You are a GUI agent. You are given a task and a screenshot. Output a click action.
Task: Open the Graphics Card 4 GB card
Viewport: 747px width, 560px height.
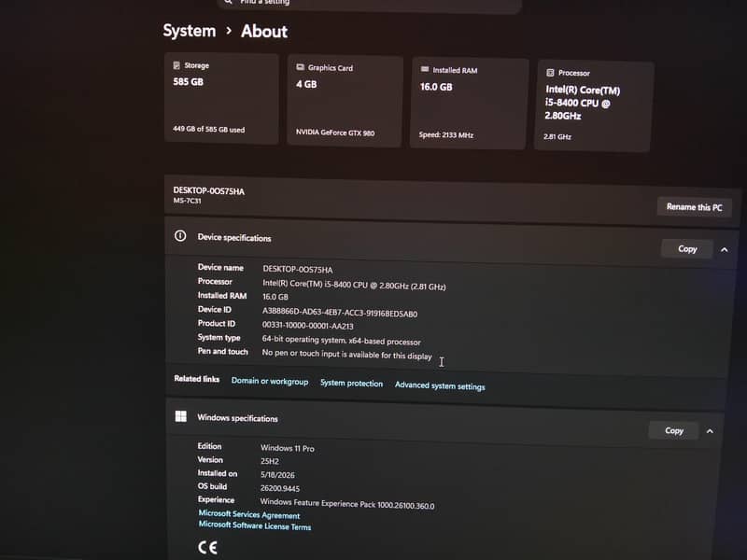coord(345,101)
